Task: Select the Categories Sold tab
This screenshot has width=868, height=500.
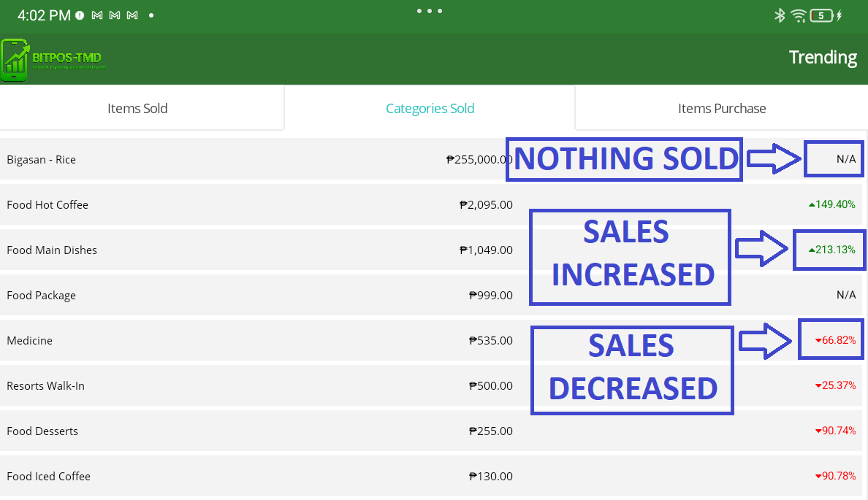Action: point(430,109)
